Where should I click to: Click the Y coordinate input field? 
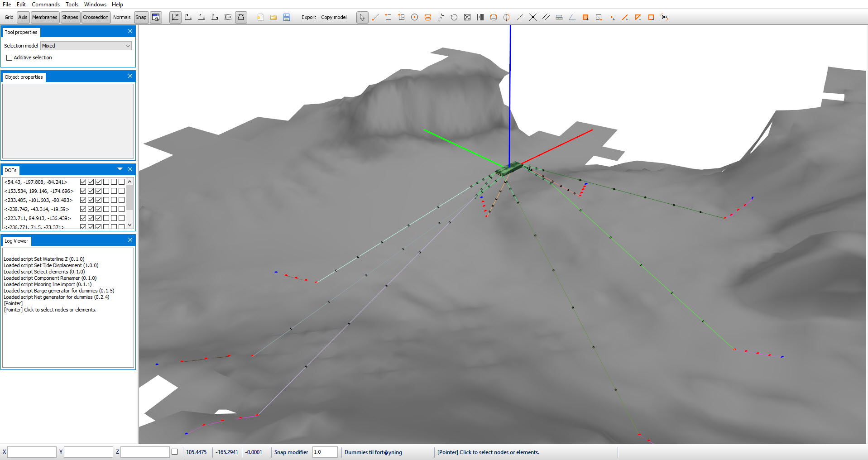coord(88,452)
